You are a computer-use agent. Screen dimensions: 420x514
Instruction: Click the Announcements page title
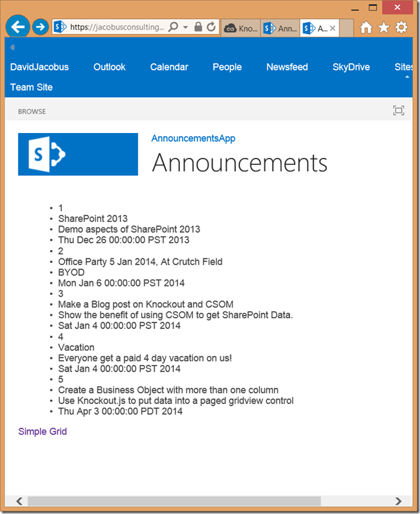coord(239,162)
